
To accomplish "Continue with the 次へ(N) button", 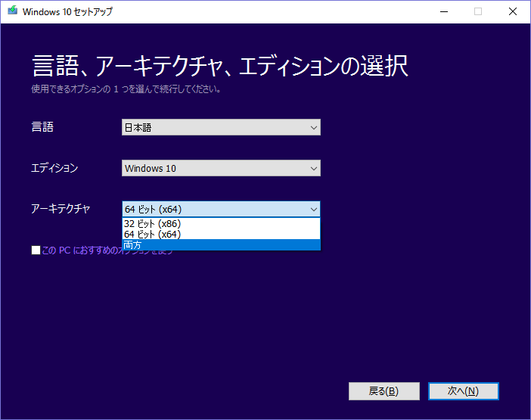I will (463, 391).
